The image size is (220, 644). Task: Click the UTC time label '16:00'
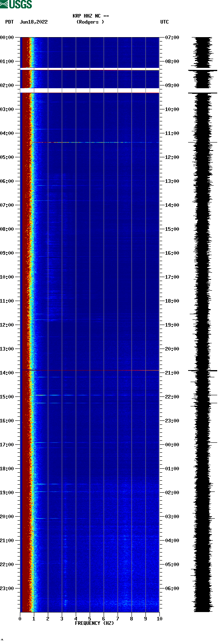click(172, 253)
